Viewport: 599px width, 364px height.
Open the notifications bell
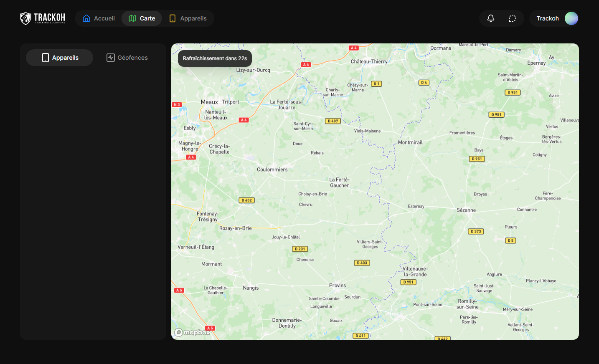(491, 18)
